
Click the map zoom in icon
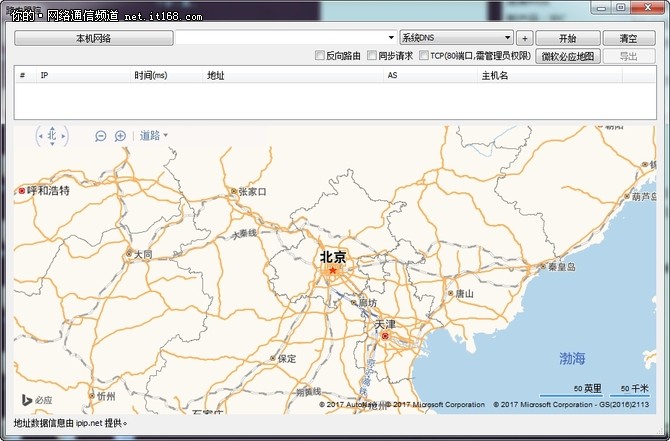pyautogui.click(x=120, y=136)
